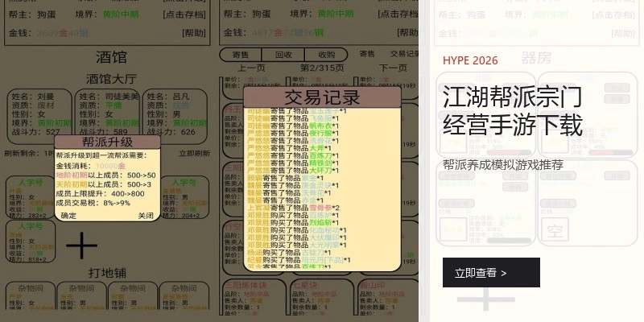Click the 人字号 member card with 精力 818+2

pyautogui.click(x=31, y=242)
